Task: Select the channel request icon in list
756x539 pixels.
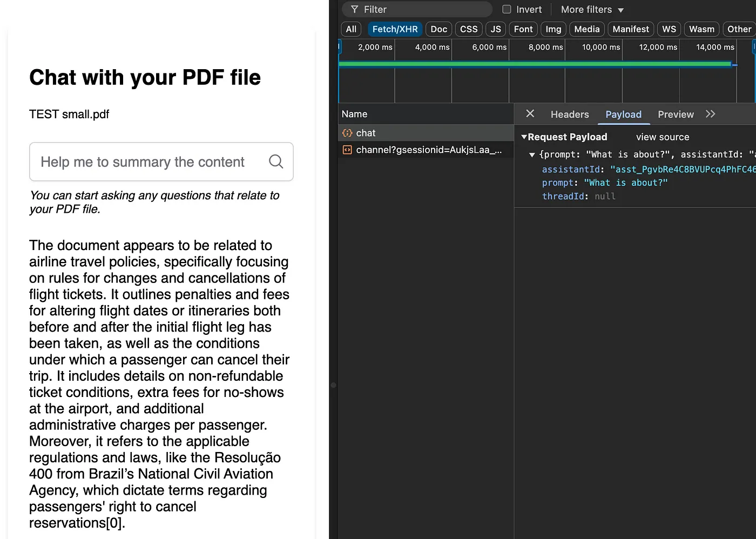Action: [347, 150]
